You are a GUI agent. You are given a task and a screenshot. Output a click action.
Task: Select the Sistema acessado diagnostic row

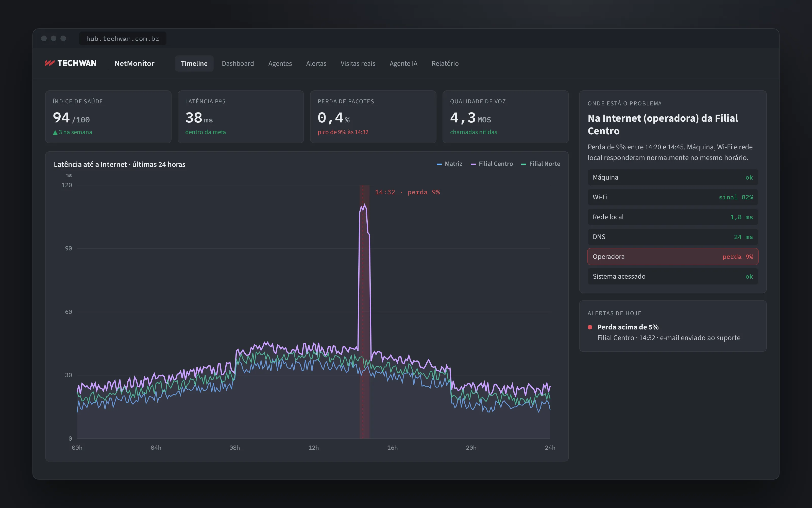pyautogui.click(x=672, y=277)
